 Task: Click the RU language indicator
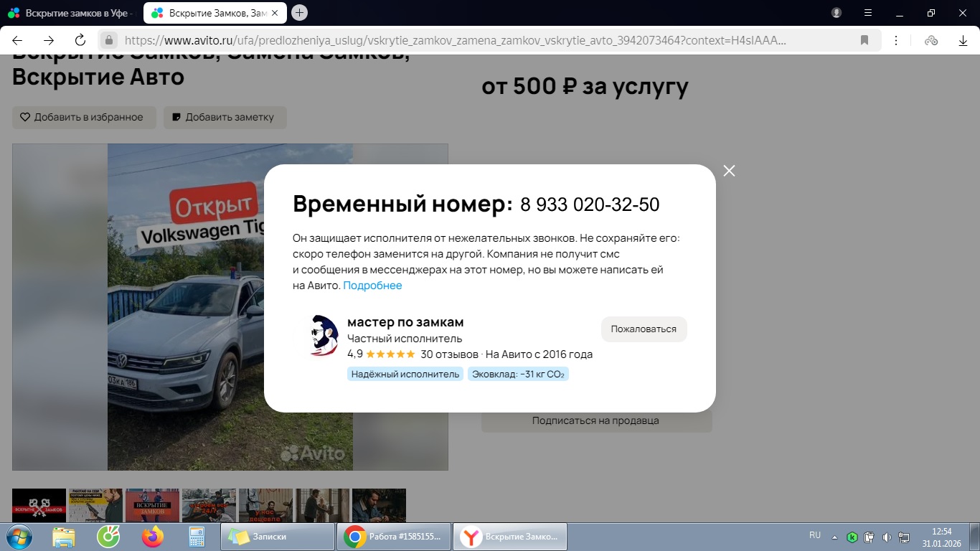click(x=815, y=535)
